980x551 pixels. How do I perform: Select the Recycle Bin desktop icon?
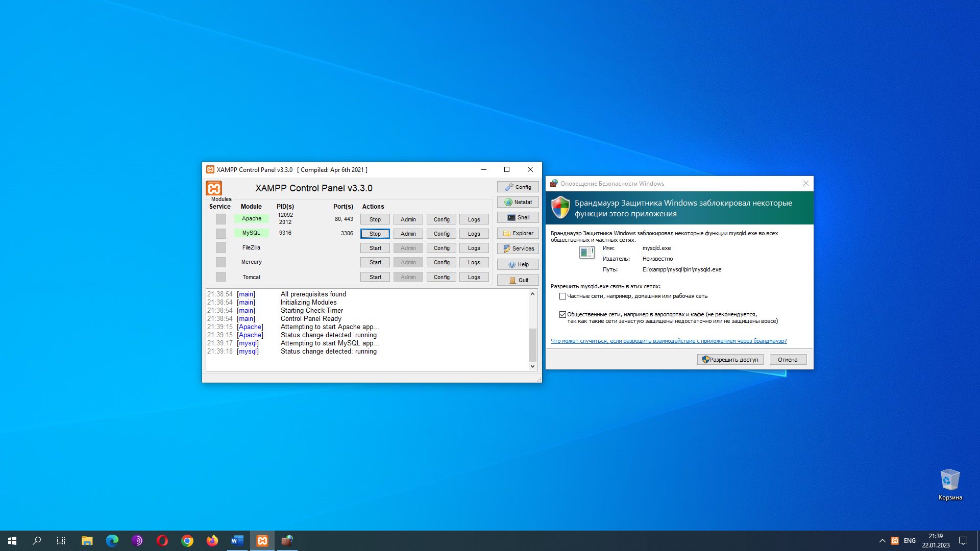click(x=950, y=485)
